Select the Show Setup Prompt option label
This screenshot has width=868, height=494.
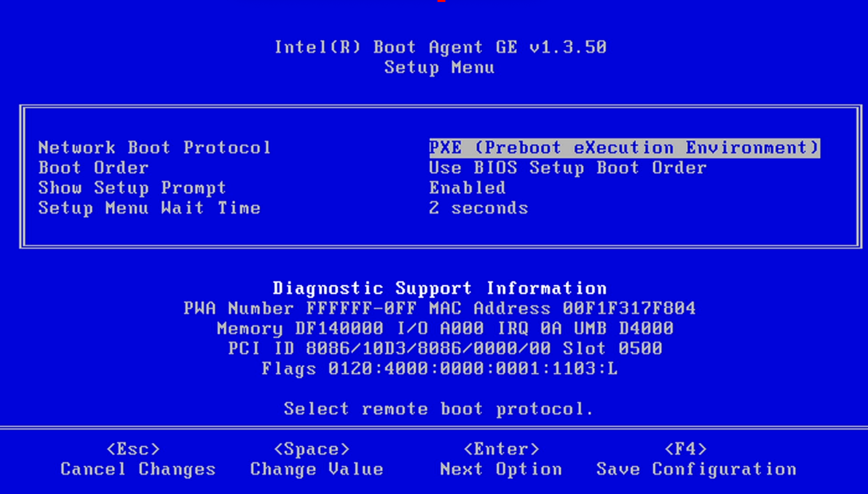(132, 188)
